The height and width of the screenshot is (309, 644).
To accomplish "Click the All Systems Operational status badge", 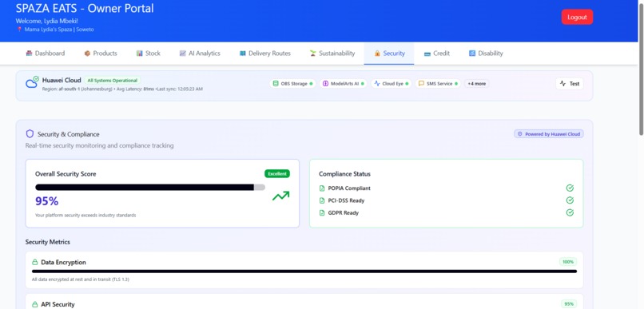I will [x=112, y=81].
